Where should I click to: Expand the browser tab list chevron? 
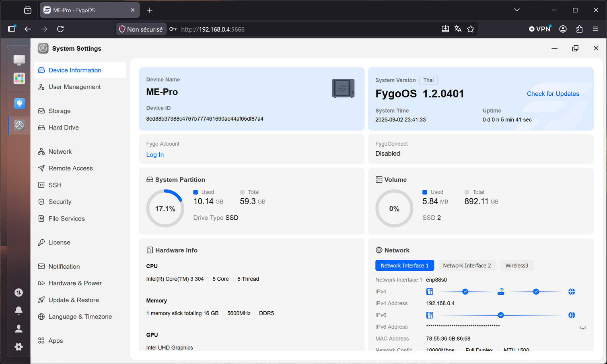pos(517,10)
